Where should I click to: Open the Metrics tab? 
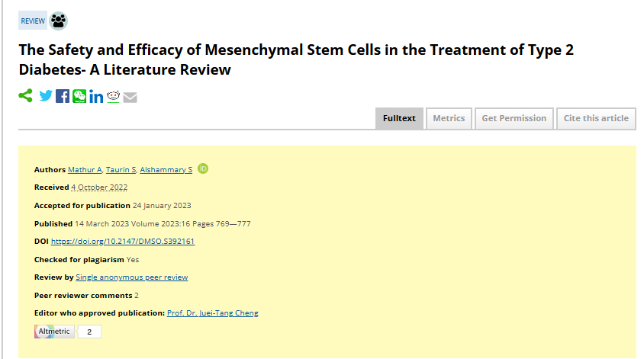[449, 118]
